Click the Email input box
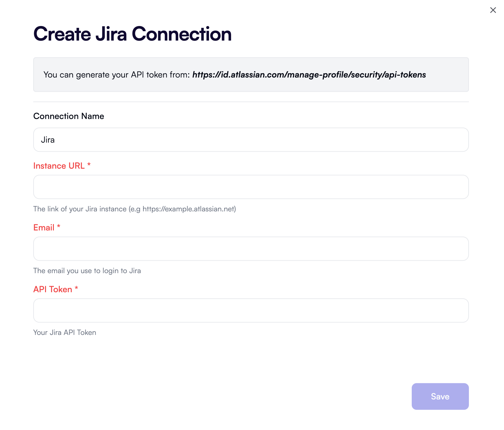 pyautogui.click(x=250, y=249)
